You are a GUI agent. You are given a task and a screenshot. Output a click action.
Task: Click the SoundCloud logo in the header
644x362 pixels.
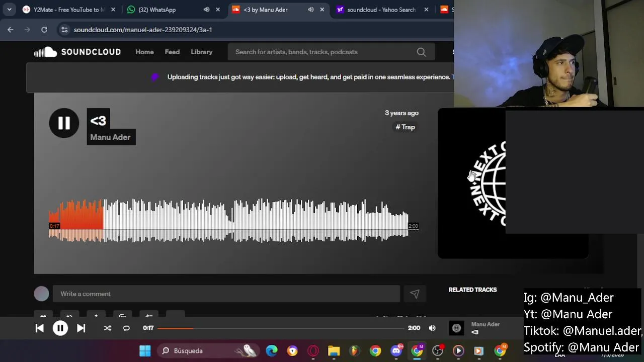(77, 52)
